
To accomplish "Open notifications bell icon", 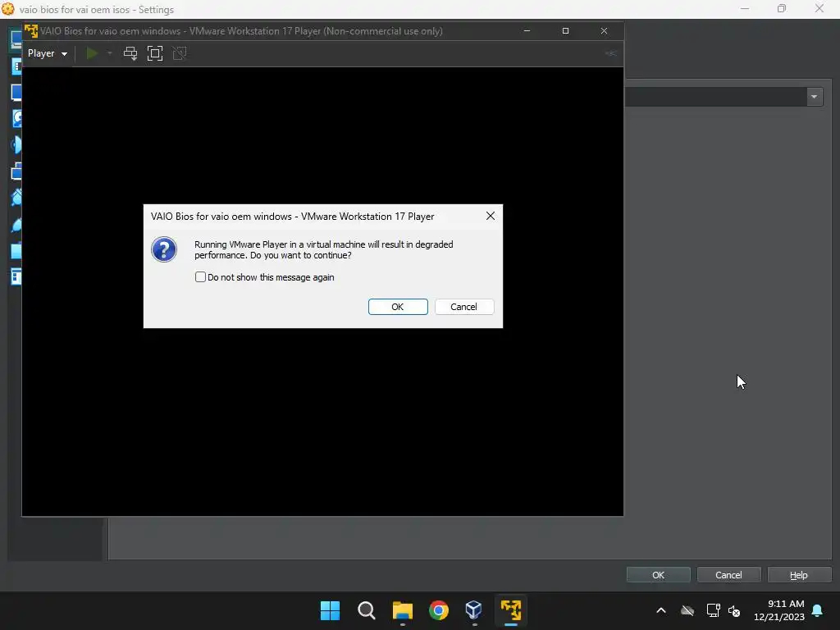I will (x=818, y=610).
